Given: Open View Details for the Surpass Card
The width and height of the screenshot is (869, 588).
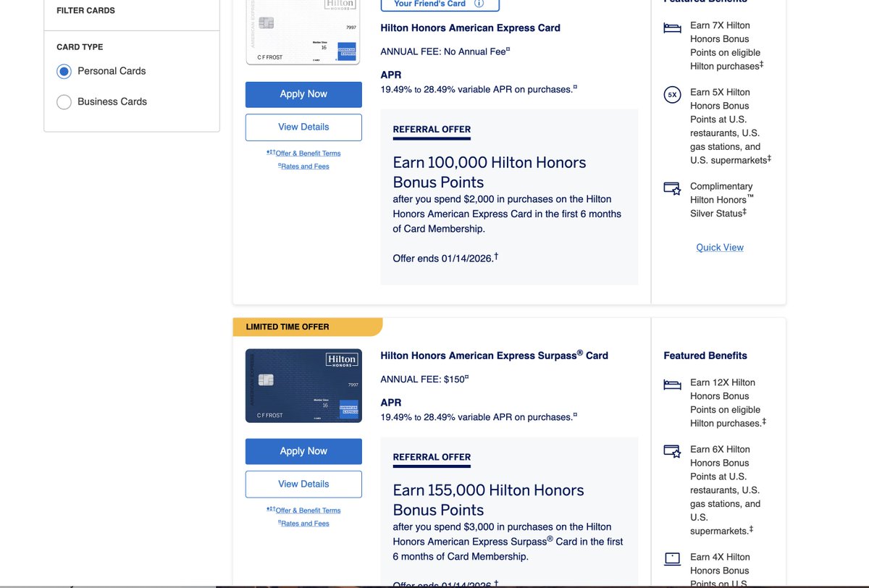Looking at the screenshot, I should click(303, 484).
